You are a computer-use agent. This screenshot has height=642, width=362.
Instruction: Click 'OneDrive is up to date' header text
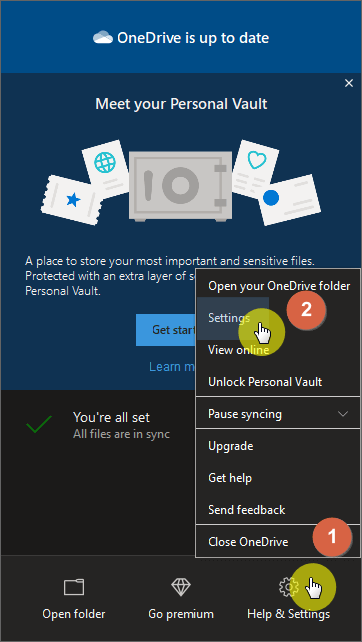pyautogui.click(x=193, y=38)
